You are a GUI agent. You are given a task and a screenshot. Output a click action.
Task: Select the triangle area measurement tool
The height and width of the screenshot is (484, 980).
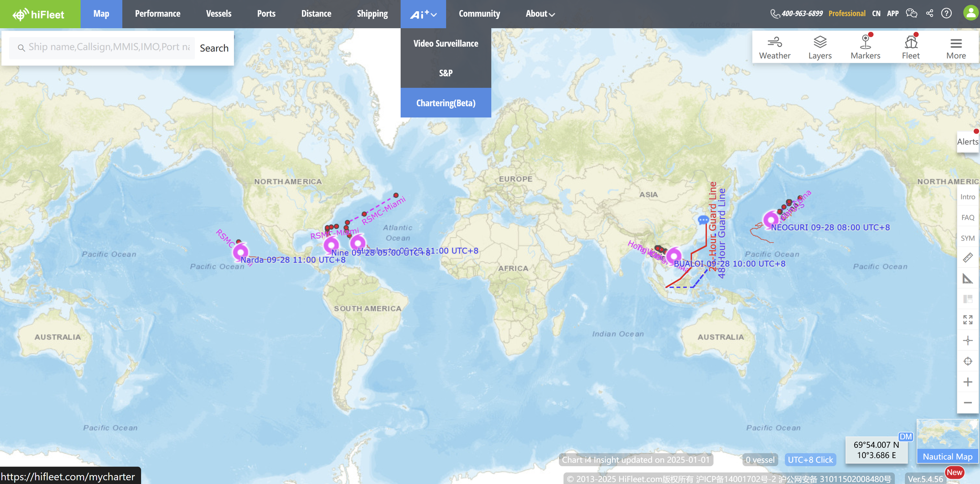pos(967,279)
